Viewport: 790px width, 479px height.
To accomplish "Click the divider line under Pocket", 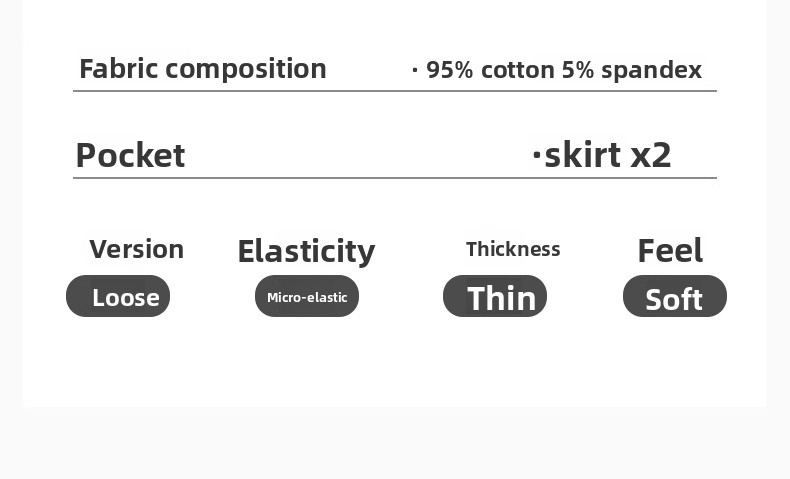I will [394, 178].
